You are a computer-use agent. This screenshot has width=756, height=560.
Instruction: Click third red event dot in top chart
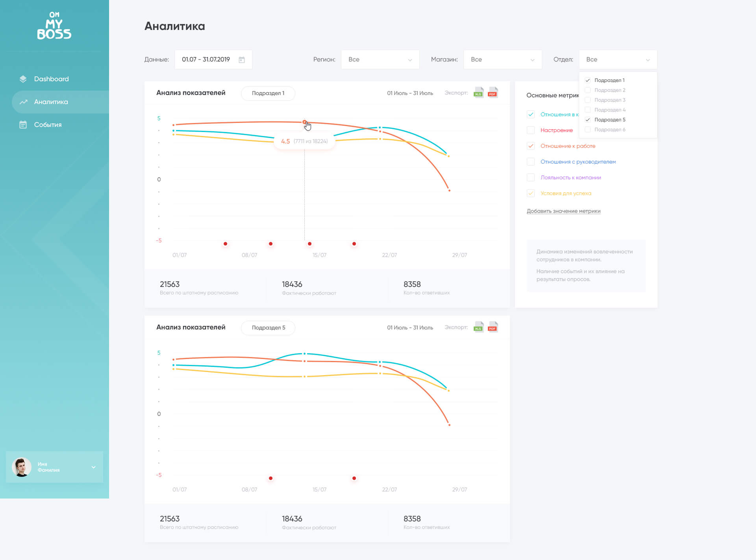click(x=309, y=244)
